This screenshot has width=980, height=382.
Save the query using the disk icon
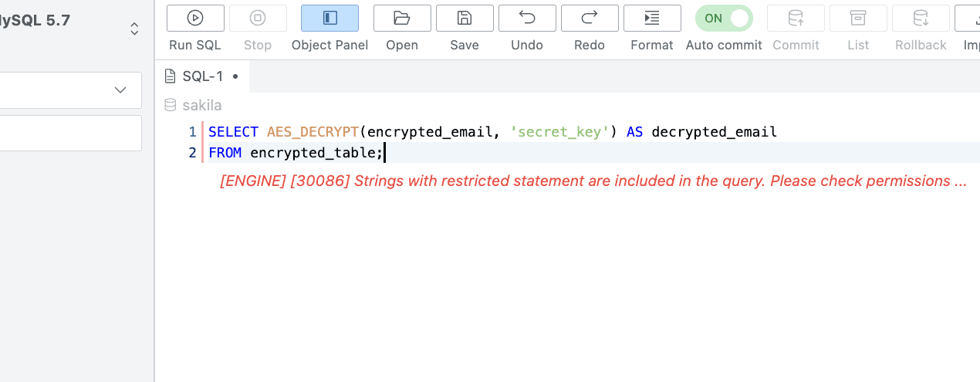click(465, 18)
